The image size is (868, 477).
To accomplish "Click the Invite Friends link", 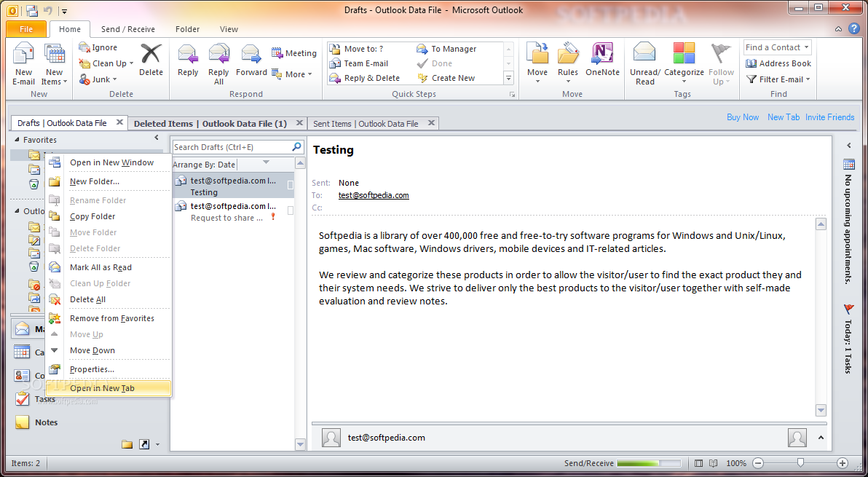I will pos(830,117).
